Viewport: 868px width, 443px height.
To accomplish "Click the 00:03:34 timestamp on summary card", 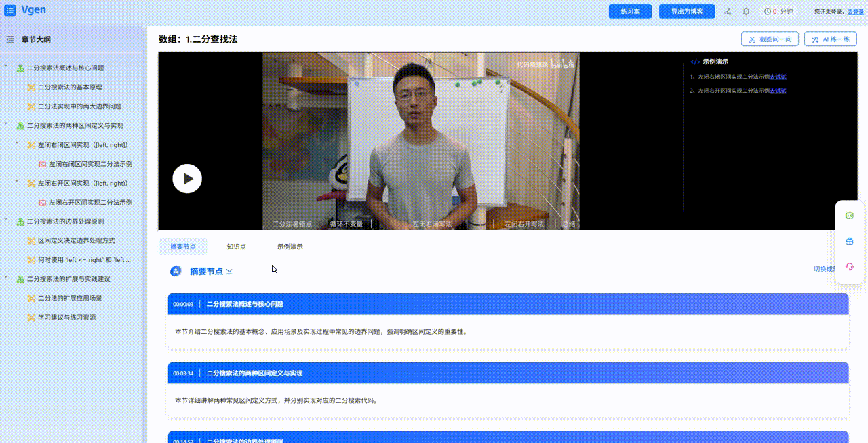I will coord(183,373).
